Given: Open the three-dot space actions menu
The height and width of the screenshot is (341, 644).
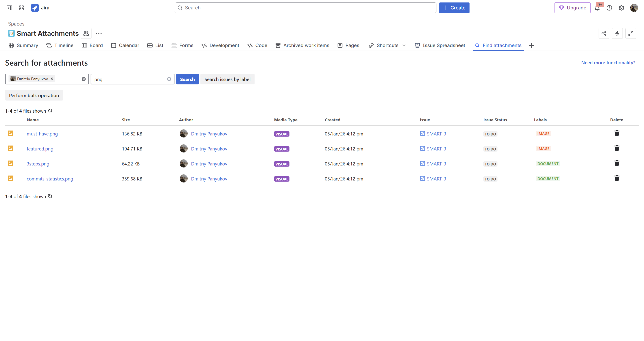Looking at the screenshot, I should [99, 33].
